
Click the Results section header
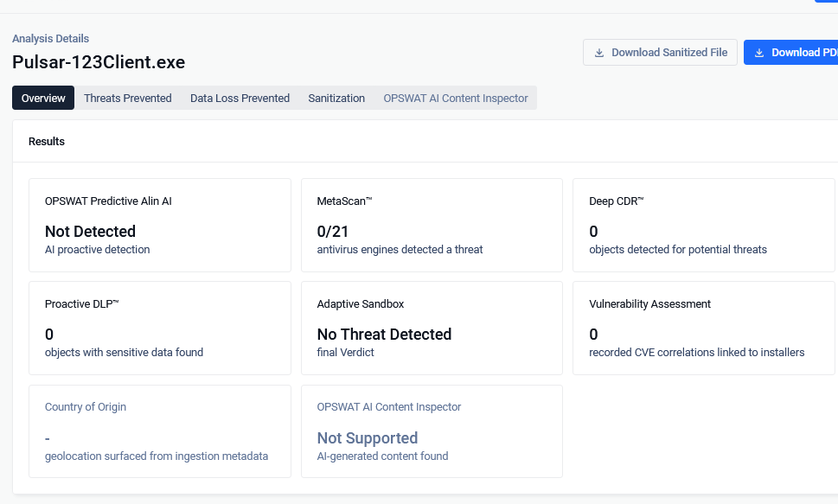(47, 141)
